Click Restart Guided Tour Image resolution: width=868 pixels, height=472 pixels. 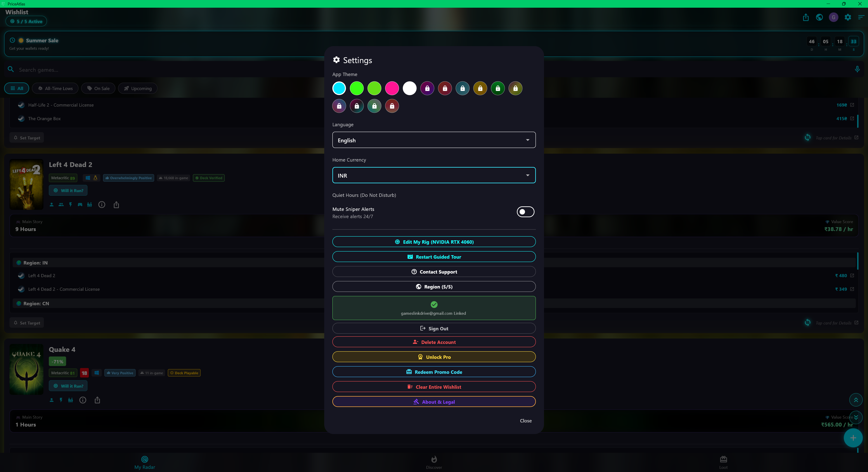click(x=434, y=257)
